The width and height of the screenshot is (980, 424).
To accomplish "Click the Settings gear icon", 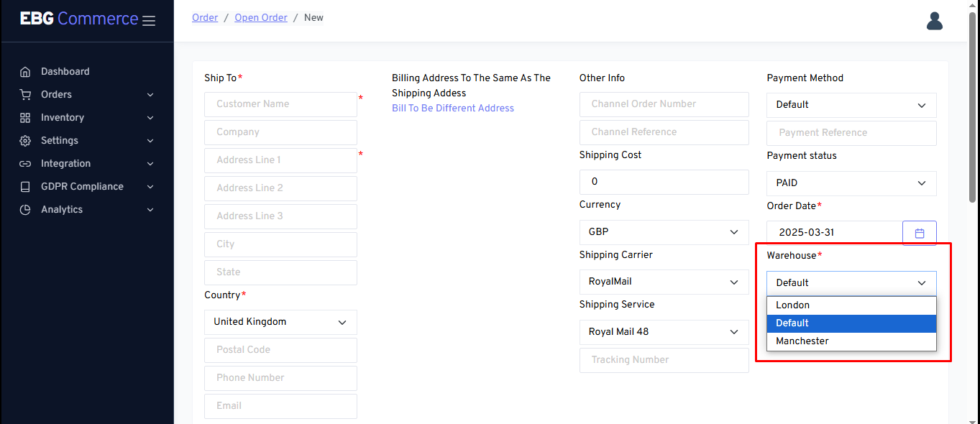I will (x=25, y=141).
